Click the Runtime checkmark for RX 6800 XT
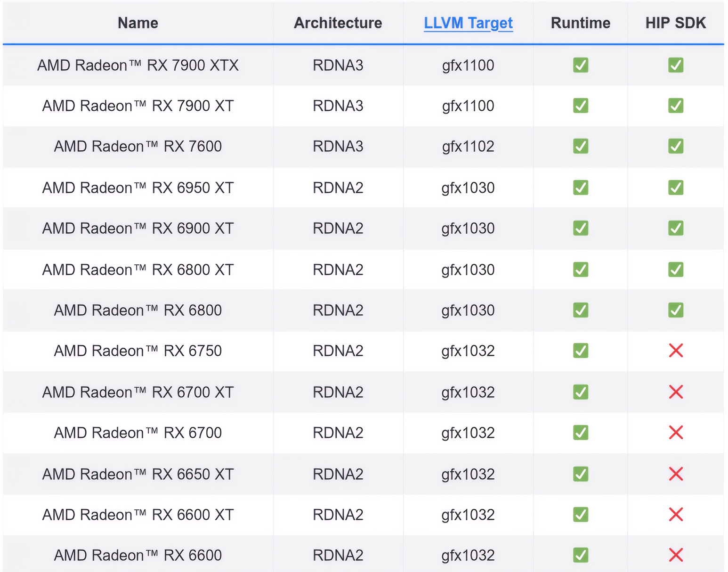This screenshot has width=728, height=572. click(x=581, y=270)
